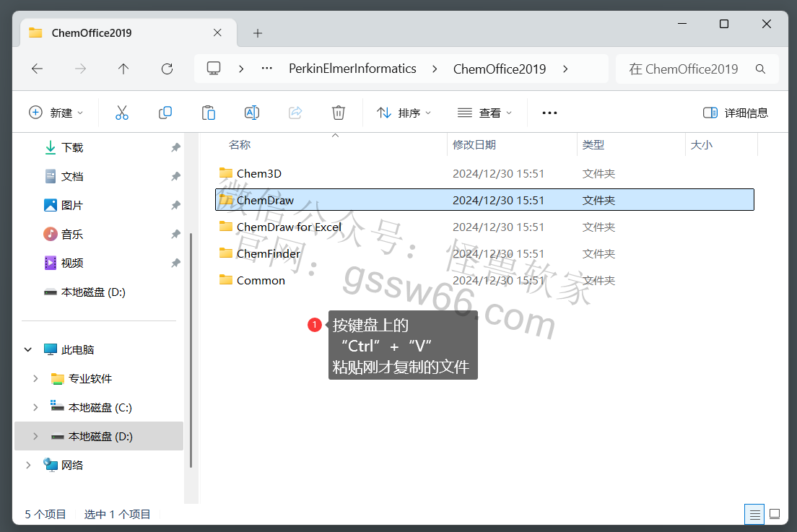797x532 pixels.
Task: Click the Copy icon in toolbar
Action: point(165,113)
